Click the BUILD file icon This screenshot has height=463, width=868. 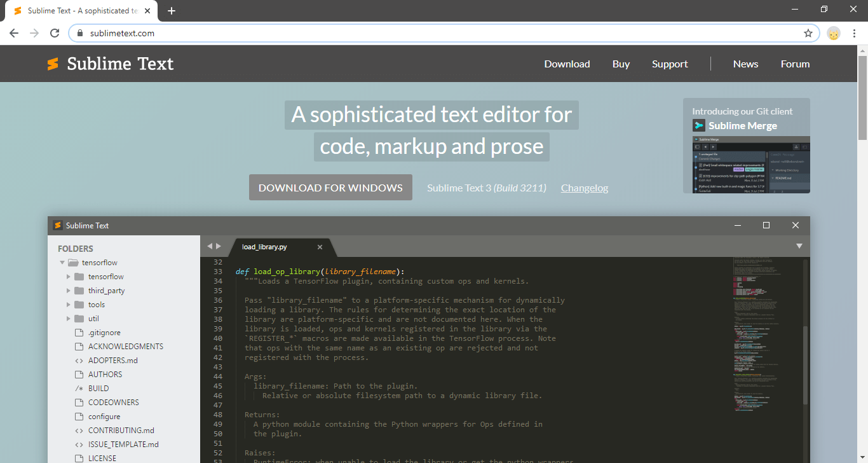coord(79,389)
